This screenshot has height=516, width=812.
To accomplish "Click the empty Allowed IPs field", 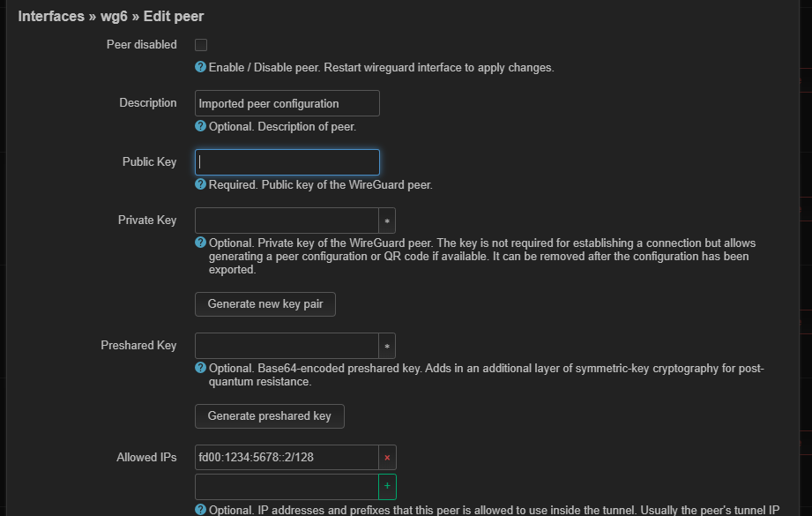I will pos(287,487).
